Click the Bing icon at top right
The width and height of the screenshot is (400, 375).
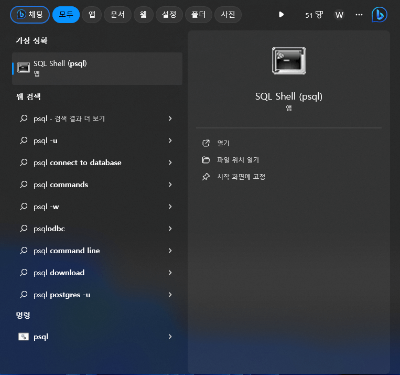click(x=379, y=15)
